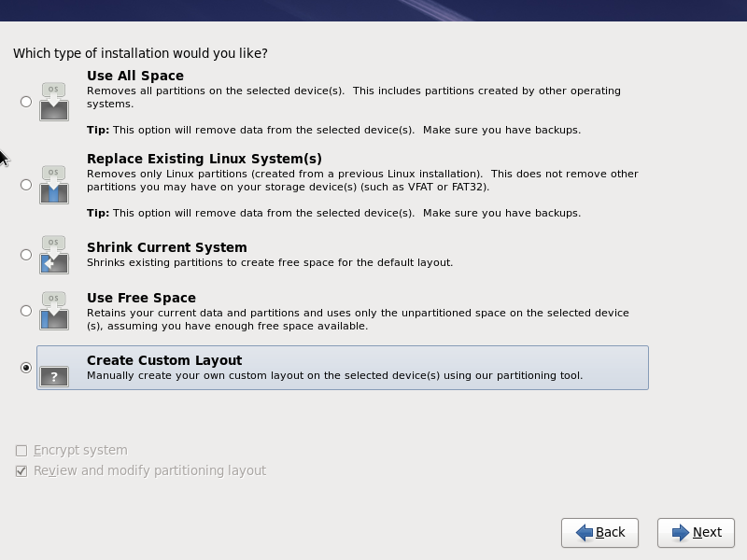Click the Use Free Space option title
Screen dimensions: 747x560
coord(141,298)
